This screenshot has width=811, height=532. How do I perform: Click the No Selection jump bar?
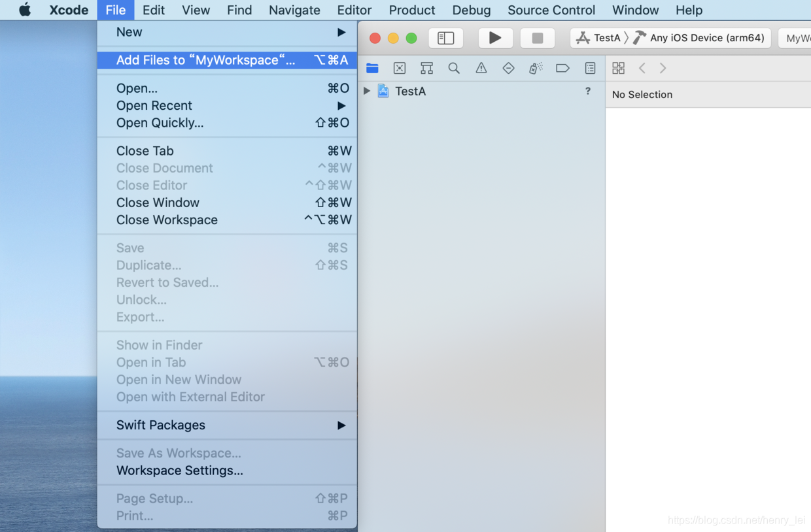tap(642, 95)
